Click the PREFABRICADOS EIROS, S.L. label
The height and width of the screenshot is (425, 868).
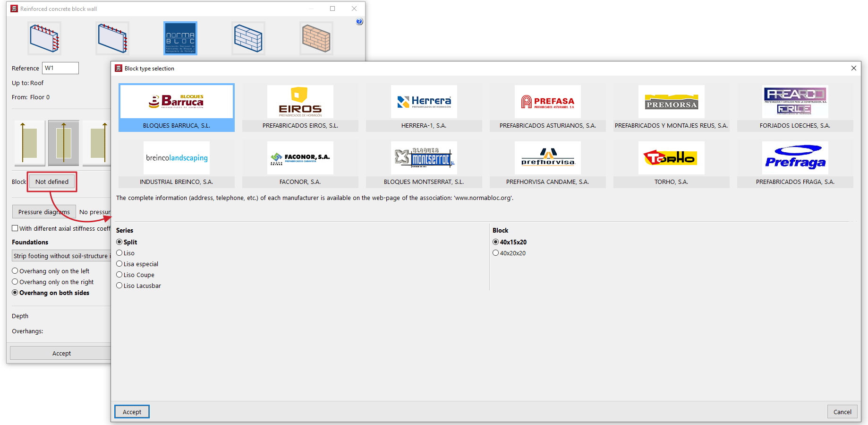(300, 126)
